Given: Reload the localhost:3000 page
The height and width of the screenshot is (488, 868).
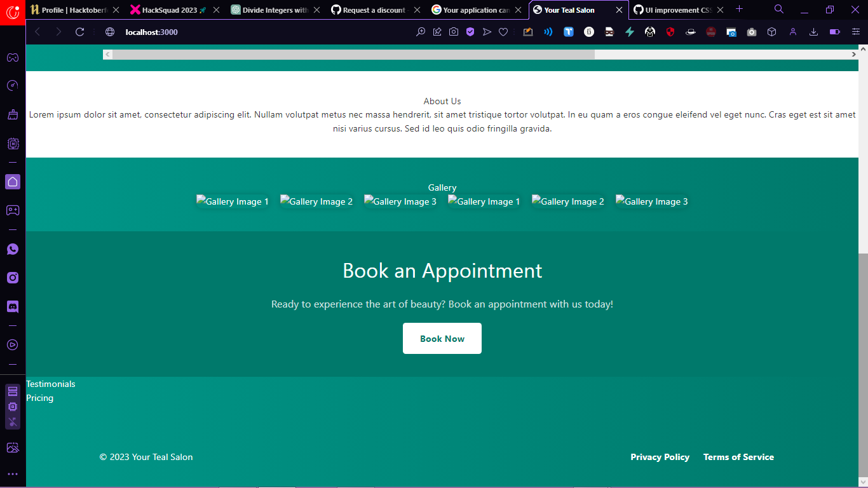Looking at the screenshot, I should click(79, 32).
